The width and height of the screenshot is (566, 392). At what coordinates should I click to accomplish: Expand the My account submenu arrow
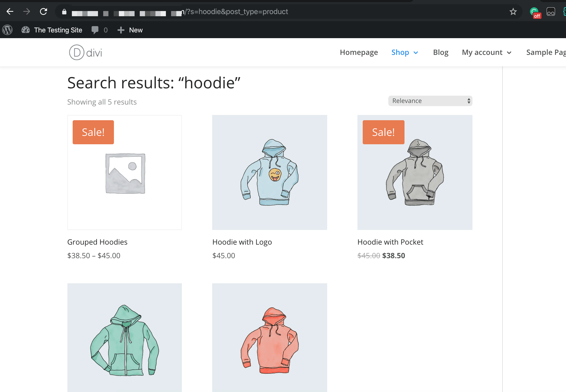[x=509, y=53]
